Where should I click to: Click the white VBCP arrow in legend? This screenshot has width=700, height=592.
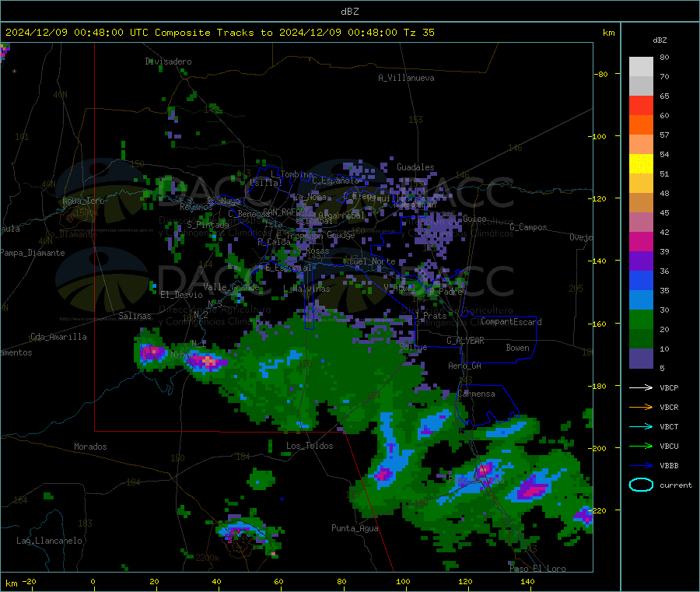(641, 387)
